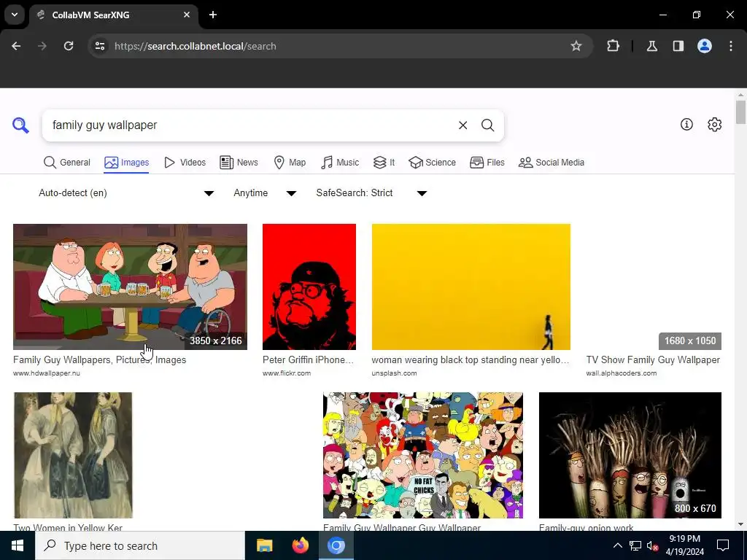The image size is (747, 560).
Task: Open the info about page icon
Action: click(686, 124)
